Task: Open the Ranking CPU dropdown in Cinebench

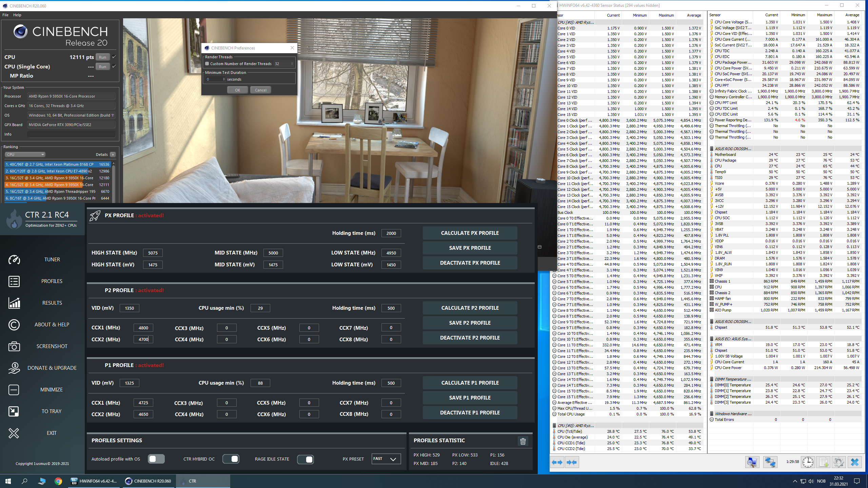Action: point(25,155)
